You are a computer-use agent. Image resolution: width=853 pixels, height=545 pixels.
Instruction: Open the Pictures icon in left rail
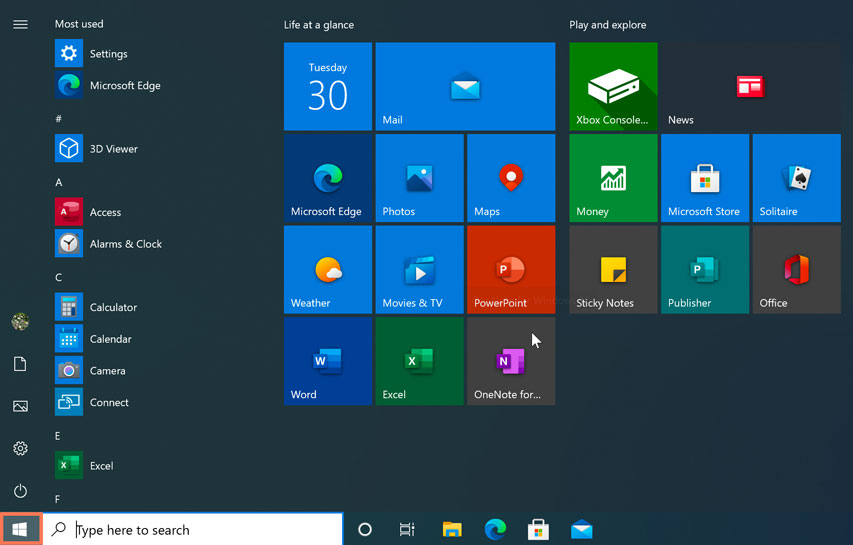(x=20, y=406)
